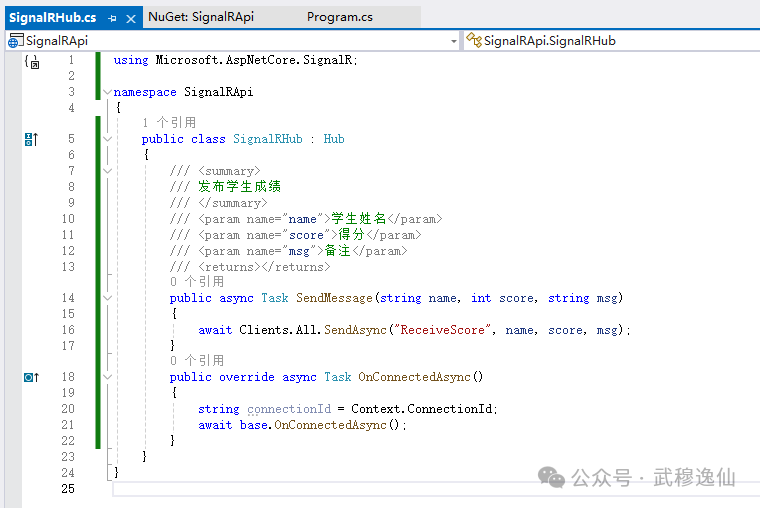Collapse the summary comment block on line 7
This screenshot has height=508, width=760.
108,171
